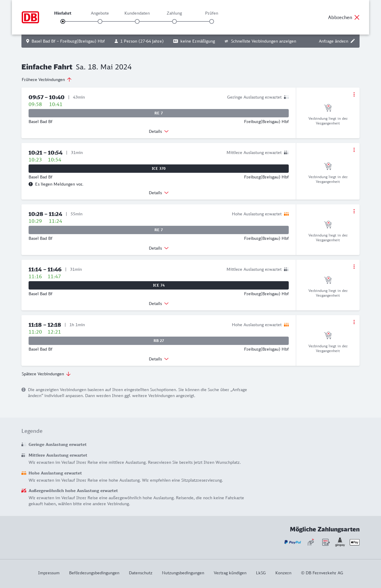Open three-dot menu for the RB 27 connection

click(354, 322)
